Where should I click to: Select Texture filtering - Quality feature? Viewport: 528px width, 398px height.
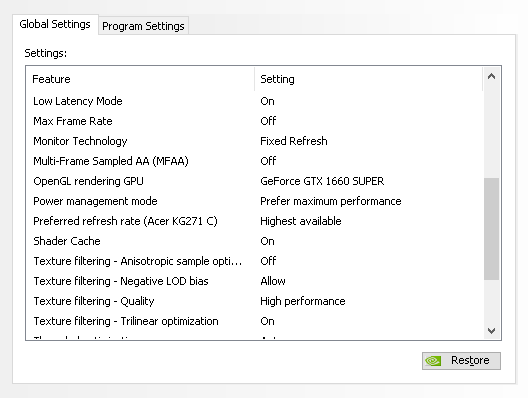coord(94,301)
